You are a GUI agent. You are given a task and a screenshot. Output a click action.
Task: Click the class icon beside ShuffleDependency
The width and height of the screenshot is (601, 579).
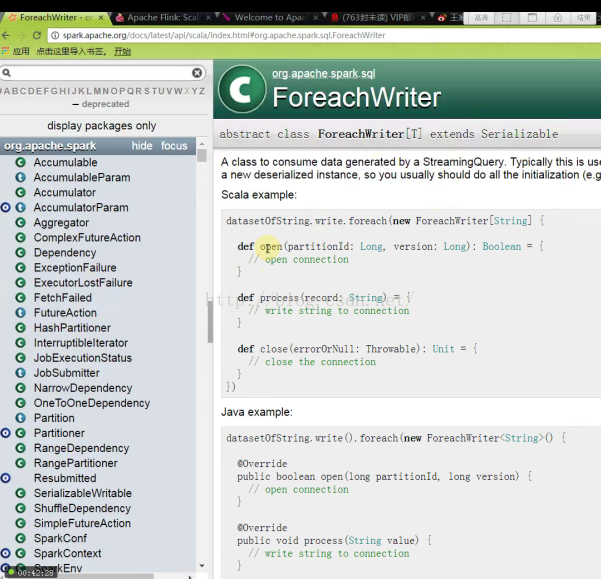coord(20,508)
